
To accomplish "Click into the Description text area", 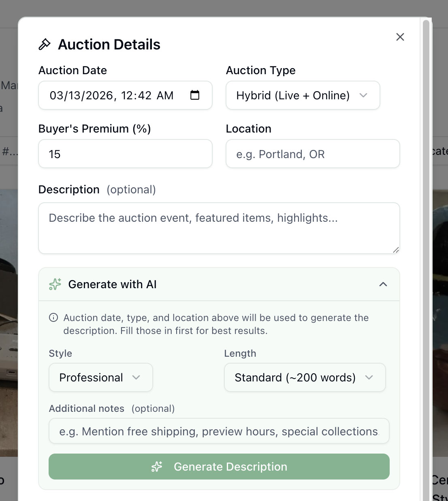I will click(219, 228).
